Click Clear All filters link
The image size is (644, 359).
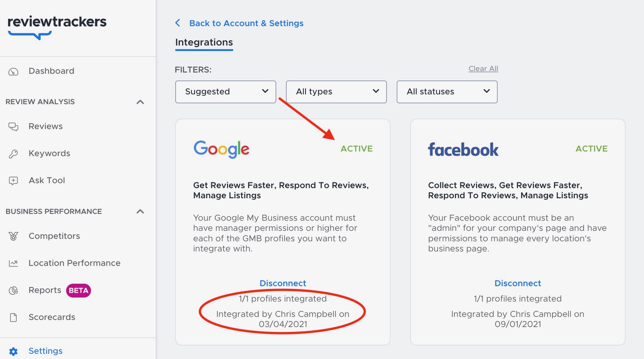(x=483, y=69)
